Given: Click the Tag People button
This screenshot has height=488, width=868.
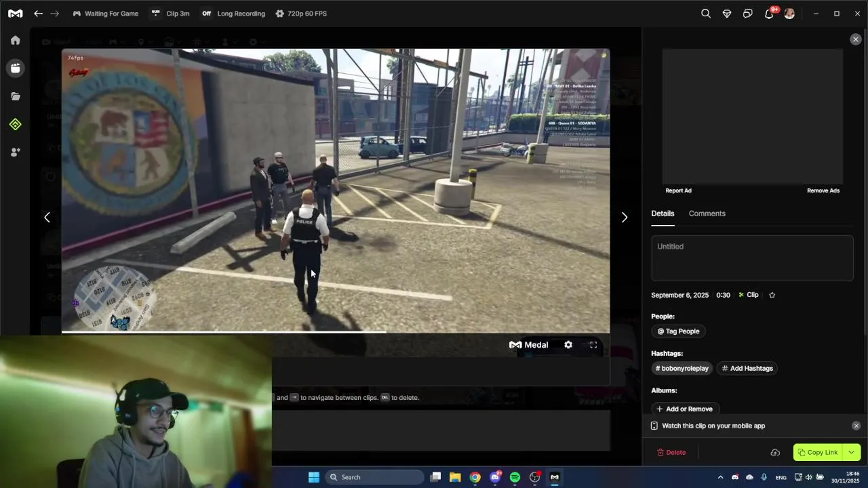Looking at the screenshot, I should pyautogui.click(x=678, y=331).
